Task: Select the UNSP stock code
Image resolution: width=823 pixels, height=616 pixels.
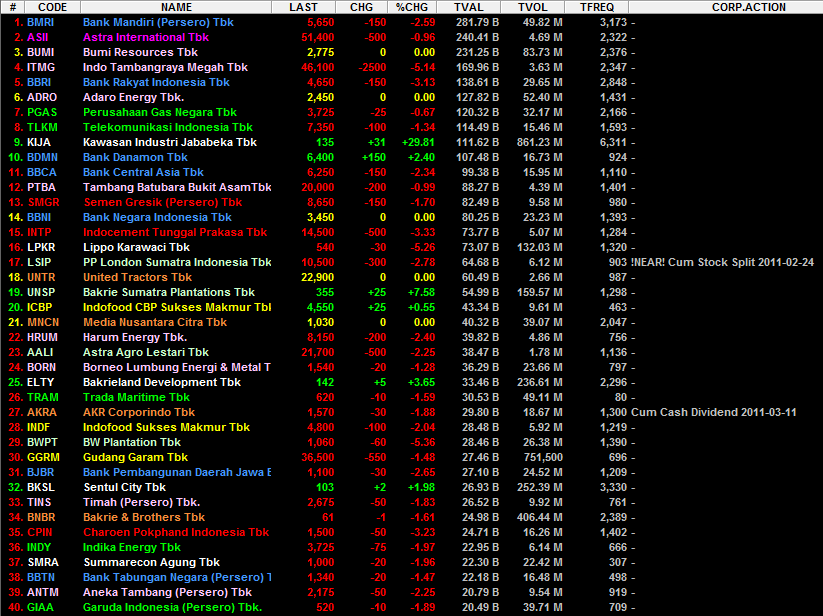Action: click(x=41, y=292)
